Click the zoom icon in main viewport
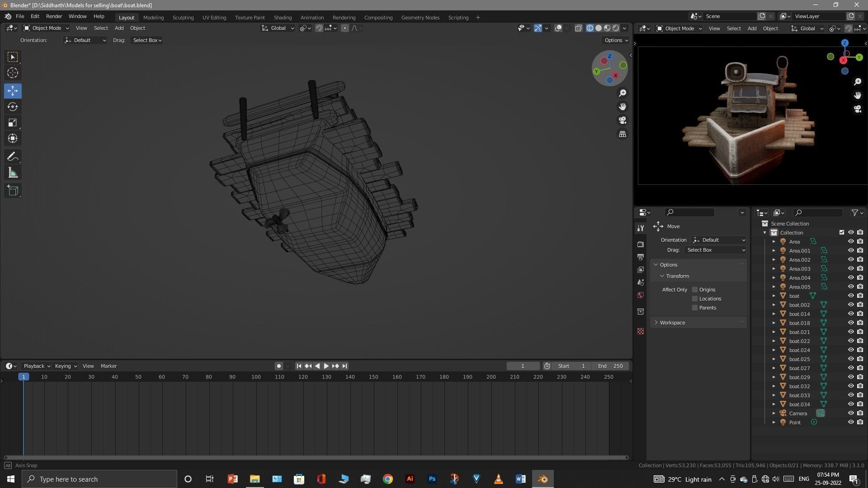 (623, 93)
